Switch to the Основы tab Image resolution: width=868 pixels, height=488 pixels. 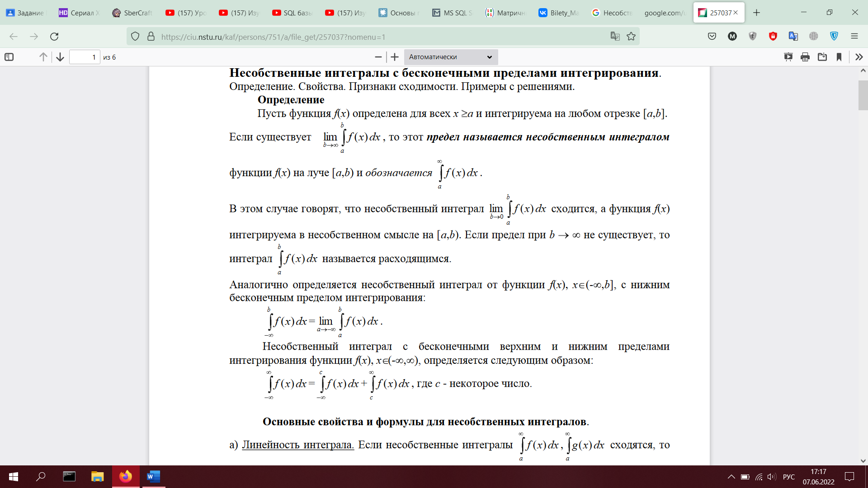399,13
